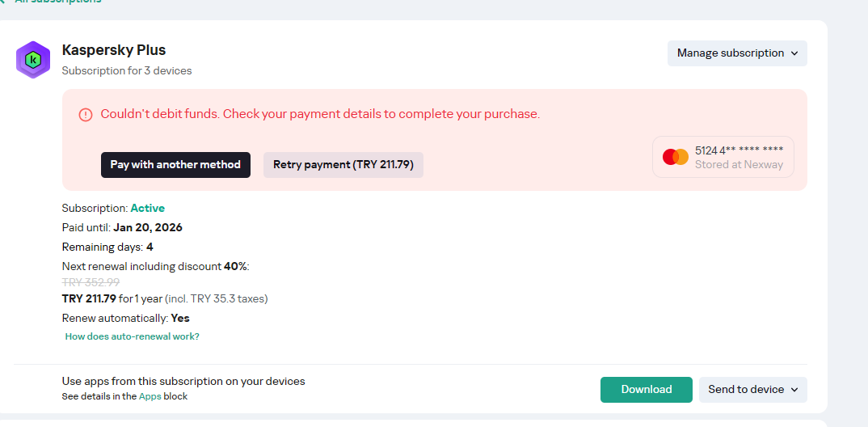Click the crossed-out TRY 352.99 price
The width and height of the screenshot is (868, 427).
point(91,282)
